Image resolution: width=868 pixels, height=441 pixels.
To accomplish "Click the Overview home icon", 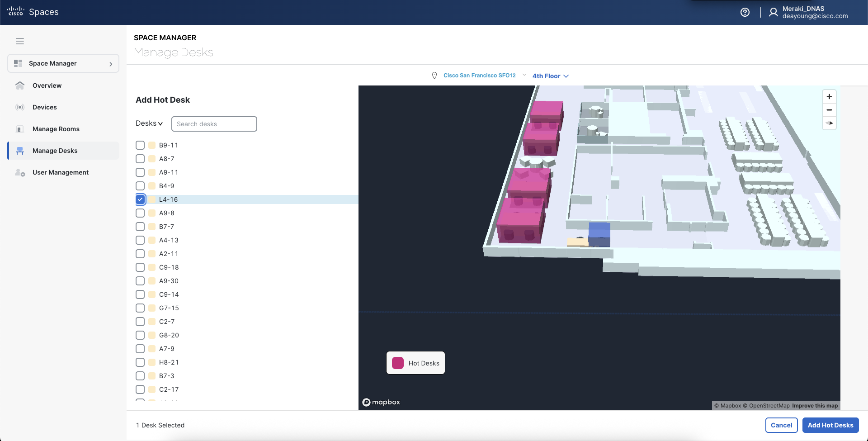I will [20, 85].
